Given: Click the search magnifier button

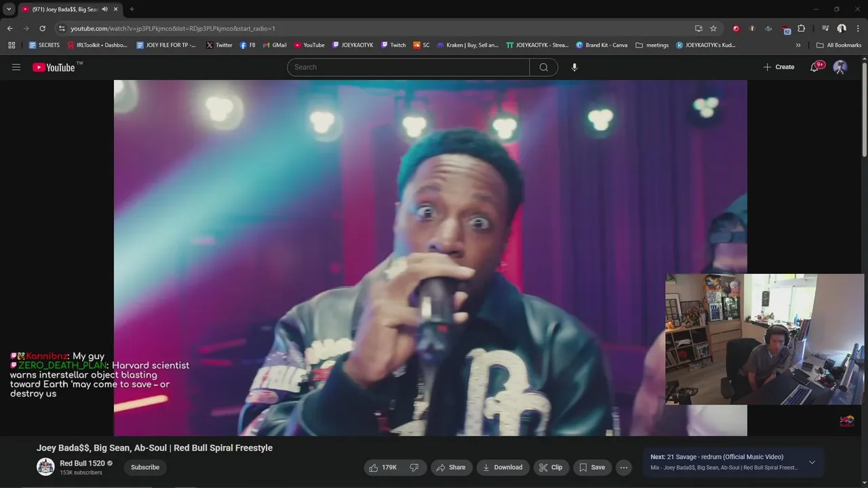Looking at the screenshot, I should point(544,67).
